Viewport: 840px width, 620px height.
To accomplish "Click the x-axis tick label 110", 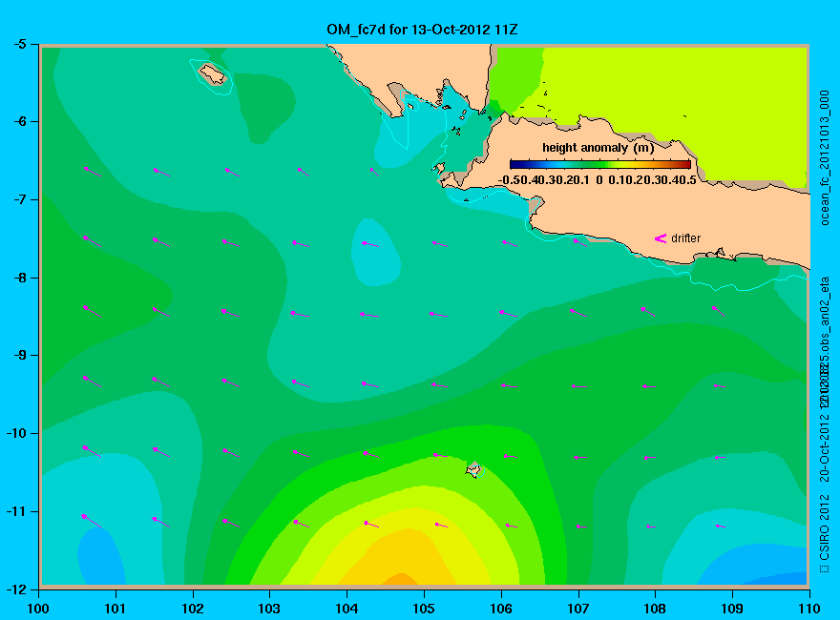I will tap(808, 609).
